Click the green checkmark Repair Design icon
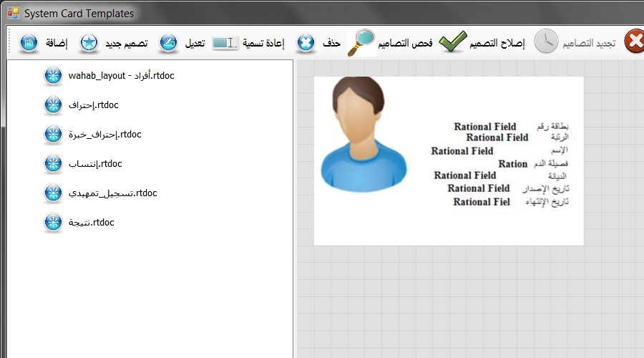The height and width of the screenshot is (358, 644). pos(452,43)
